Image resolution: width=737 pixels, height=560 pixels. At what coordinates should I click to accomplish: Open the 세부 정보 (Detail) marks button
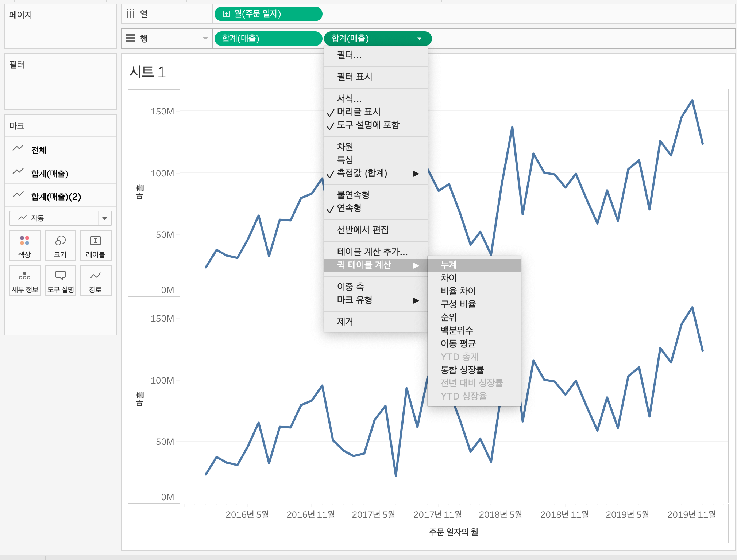pos(24,276)
